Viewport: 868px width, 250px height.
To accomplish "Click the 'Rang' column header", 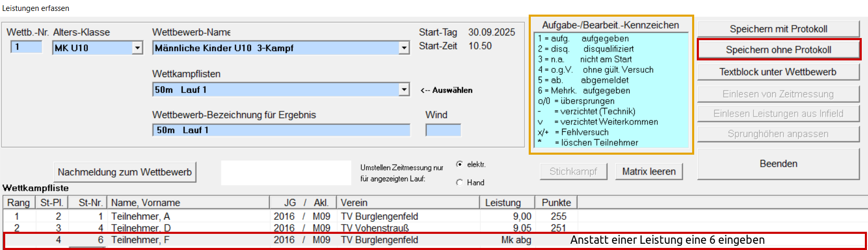I will tap(19, 203).
